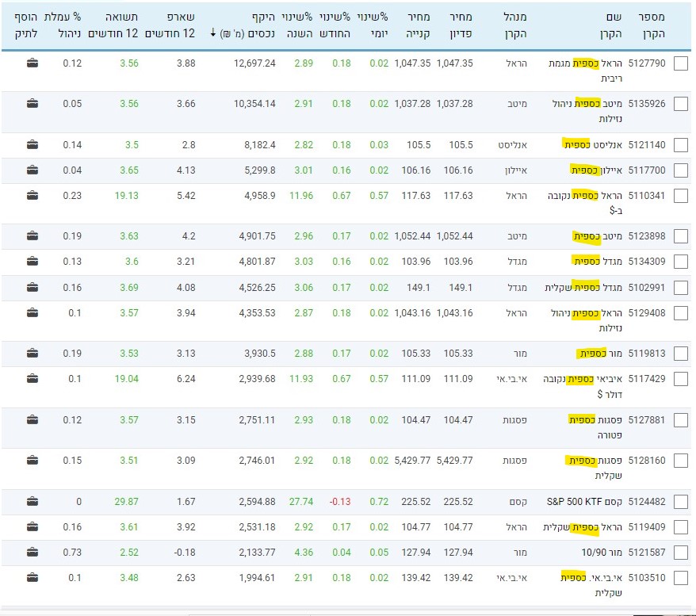Click Sharpe value -0.18
Viewport: 696px width, 616px height.
[184, 552]
